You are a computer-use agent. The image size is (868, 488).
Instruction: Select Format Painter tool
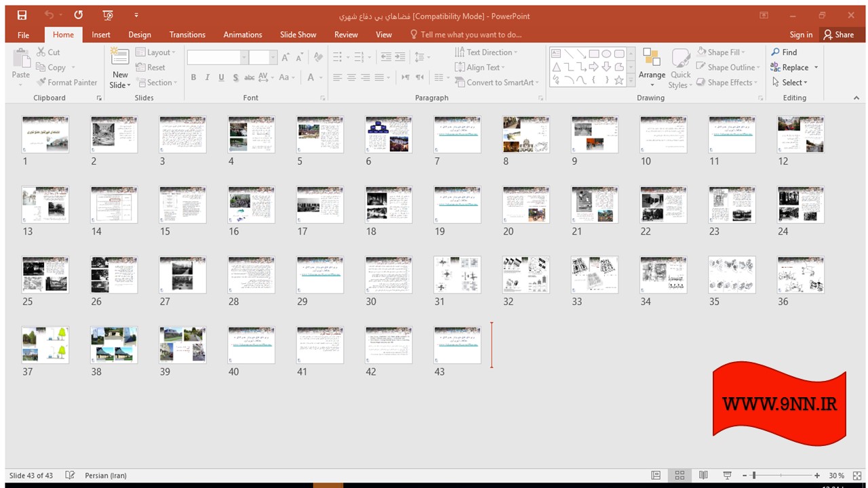pyautogui.click(x=66, y=82)
